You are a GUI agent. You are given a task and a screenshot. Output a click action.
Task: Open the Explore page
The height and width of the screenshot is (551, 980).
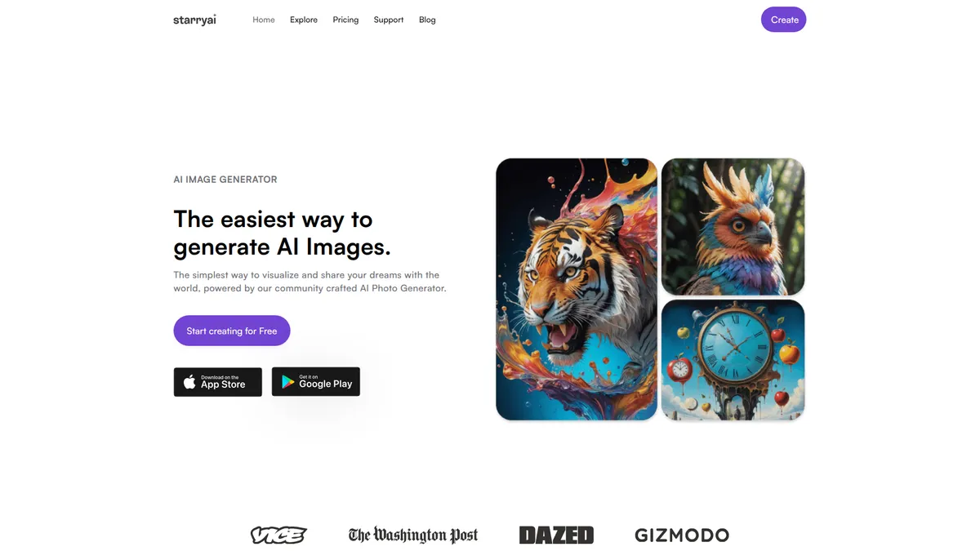[x=304, y=20]
